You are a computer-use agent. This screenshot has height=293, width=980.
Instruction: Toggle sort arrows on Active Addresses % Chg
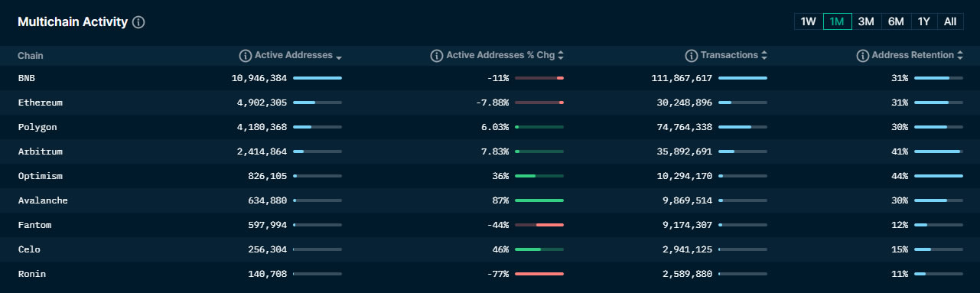(561, 56)
